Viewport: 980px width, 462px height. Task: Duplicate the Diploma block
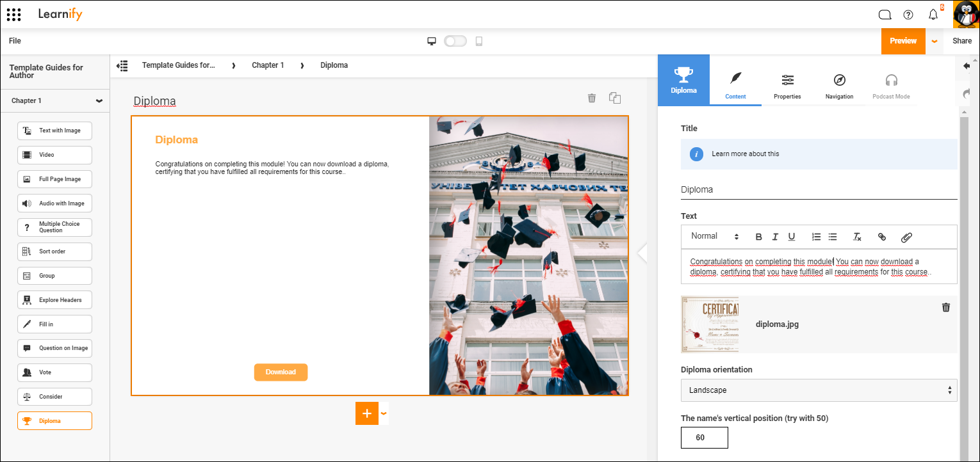[x=615, y=98]
